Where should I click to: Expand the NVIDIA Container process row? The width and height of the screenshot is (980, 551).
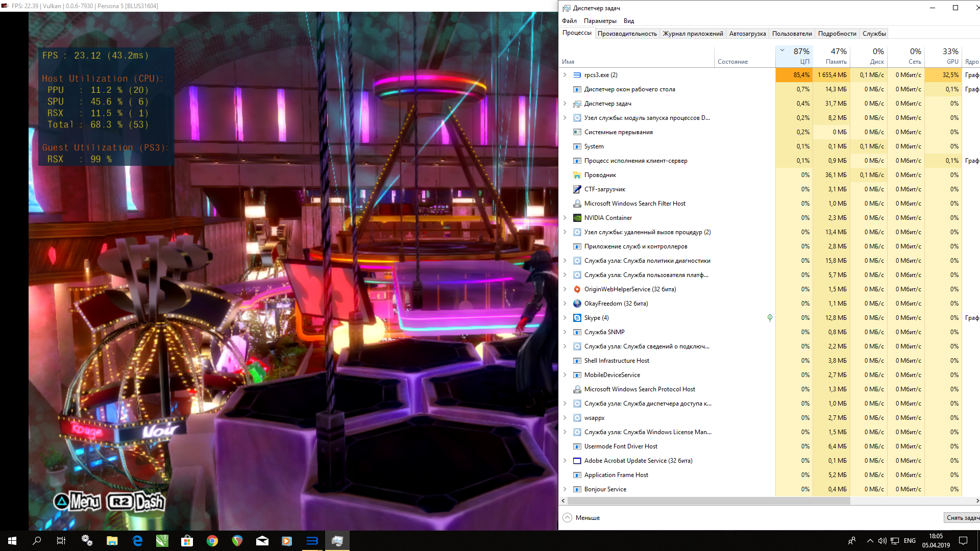565,218
